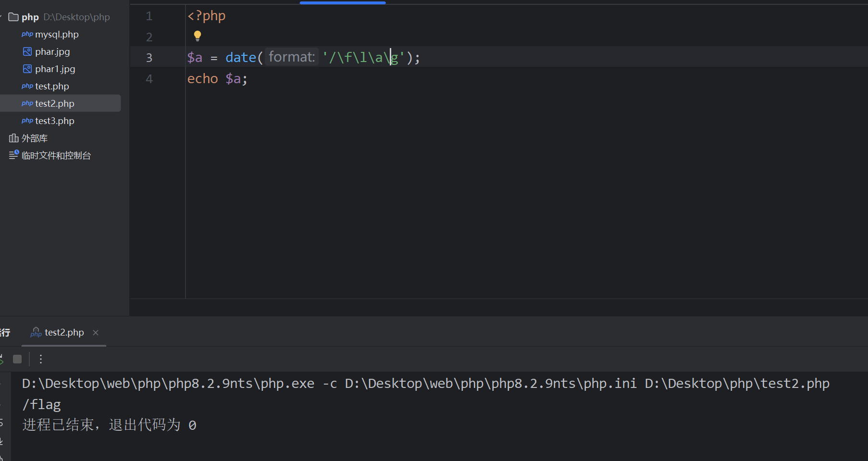Click the format: parameter hint on line 3
Image resolution: width=868 pixels, height=461 pixels.
pyautogui.click(x=291, y=57)
